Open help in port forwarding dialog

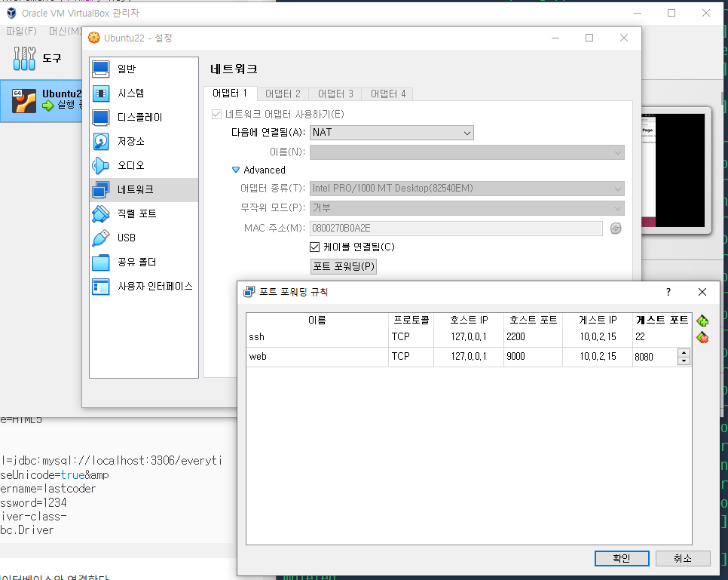point(668,292)
